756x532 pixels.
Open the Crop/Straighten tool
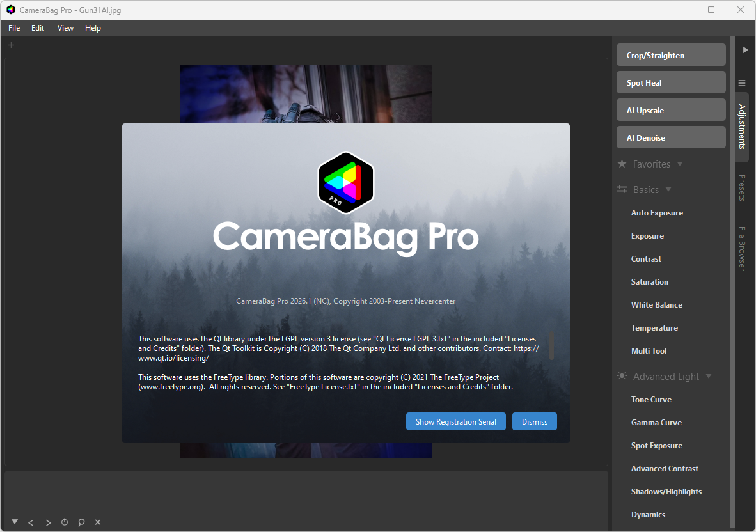coord(671,55)
